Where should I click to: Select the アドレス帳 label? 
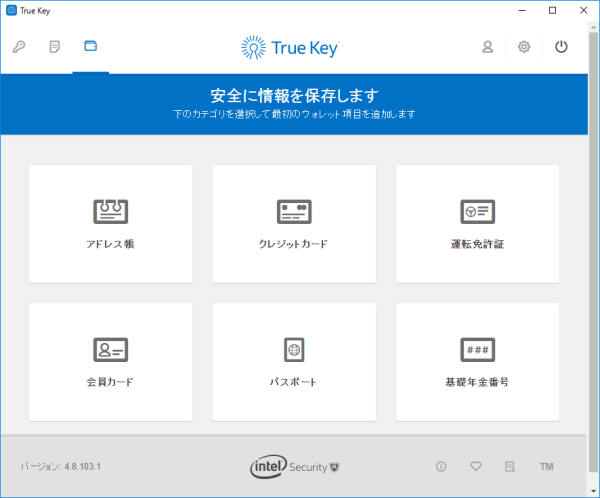110,244
